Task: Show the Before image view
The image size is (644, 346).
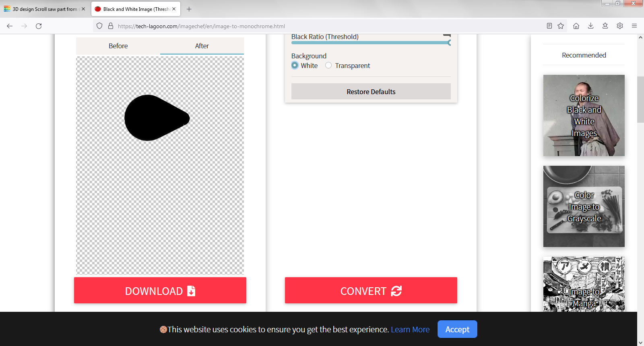Action: coord(118,46)
